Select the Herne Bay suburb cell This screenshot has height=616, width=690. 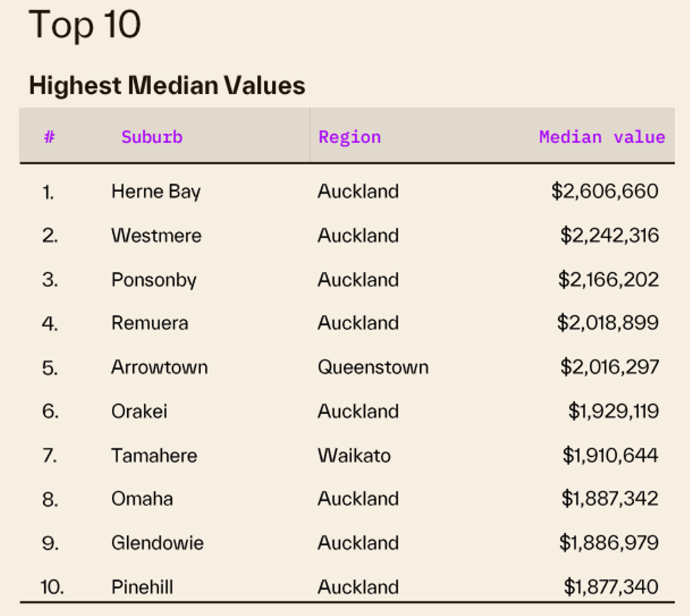click(x=155, y=191)
